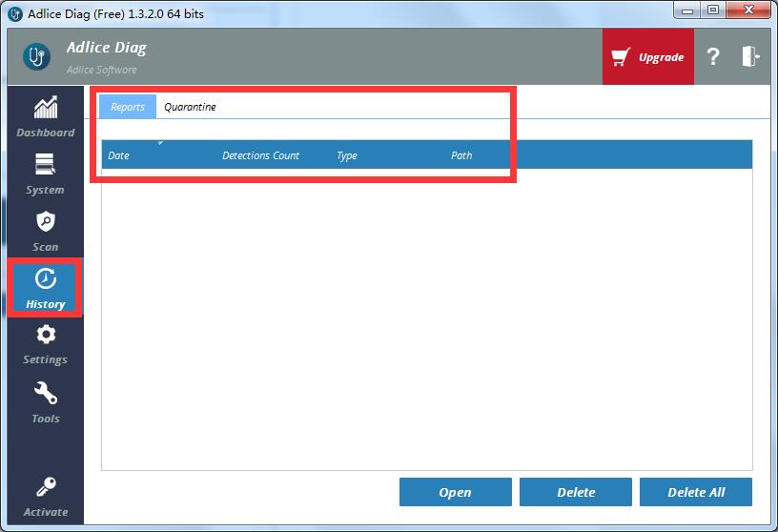Image resolution: width=778 pixels, height=532 pixels.
Task: Minimize the Adlice Diag window
Action: (687, 10)
